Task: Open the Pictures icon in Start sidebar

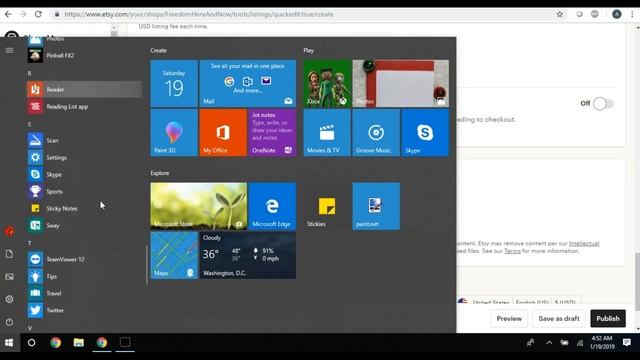Action: pos(9,277)
